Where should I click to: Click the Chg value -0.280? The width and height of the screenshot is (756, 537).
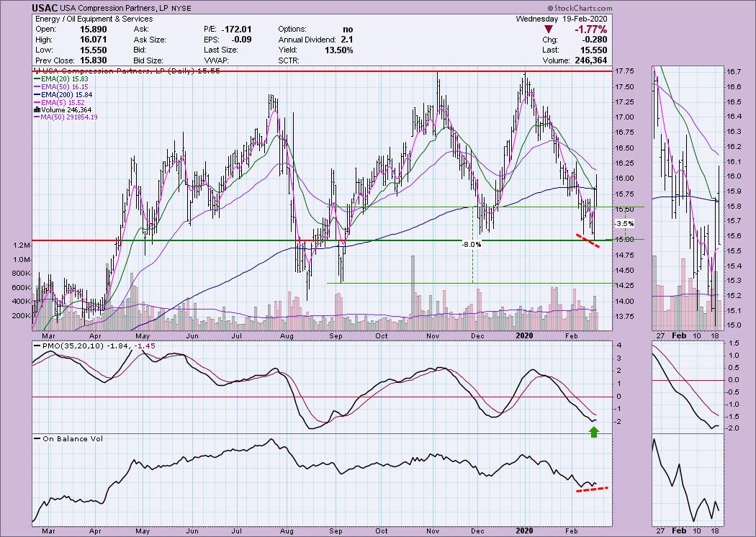(593, 40)
